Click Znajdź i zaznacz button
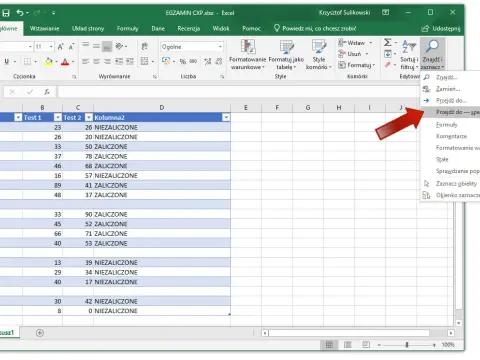The height and width of the screenshot is (360, 480). coord(432,55)
